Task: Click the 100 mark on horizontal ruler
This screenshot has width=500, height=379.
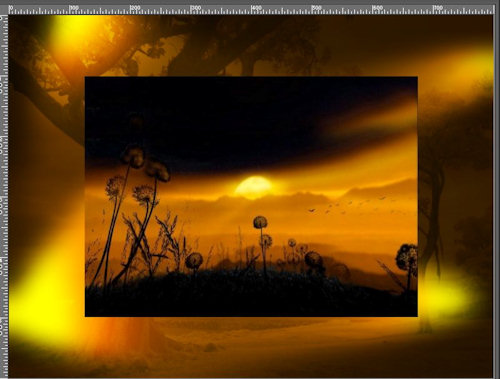Action: [x=74, y=8]
